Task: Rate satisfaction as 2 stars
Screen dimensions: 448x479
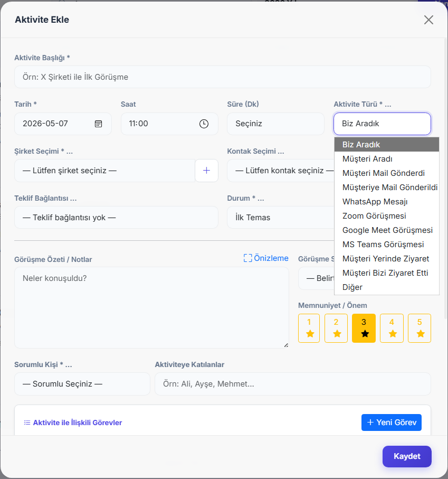Action: pos(336,328)
